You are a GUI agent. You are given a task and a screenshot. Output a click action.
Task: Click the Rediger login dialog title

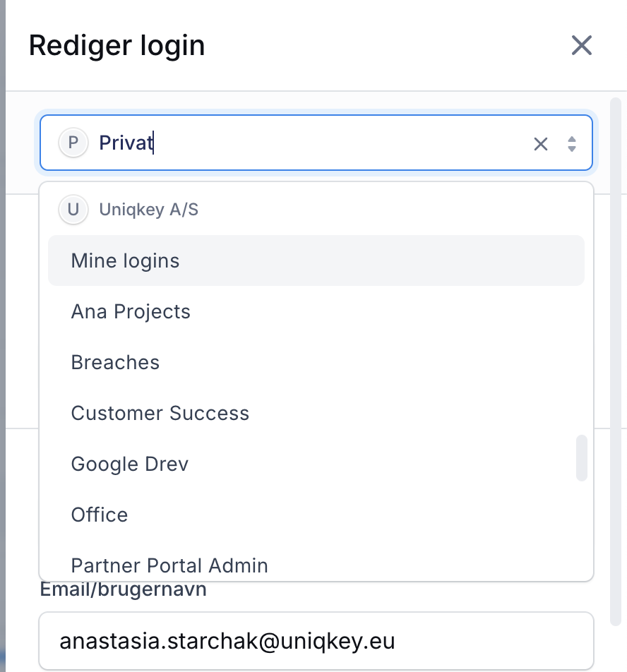117,45
